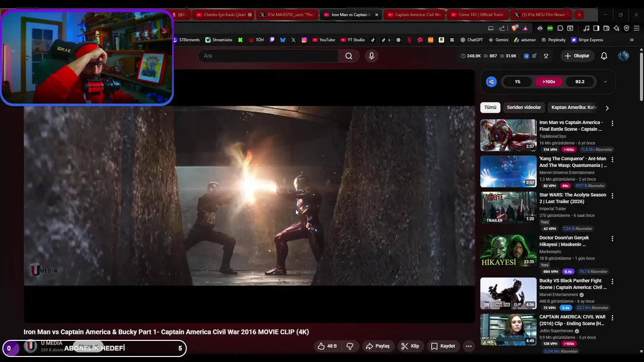The image size is (644, 362).
Task: Expand the vidIQ stats panel chevron
Action: pyautogui.click(x=605, y=81)
